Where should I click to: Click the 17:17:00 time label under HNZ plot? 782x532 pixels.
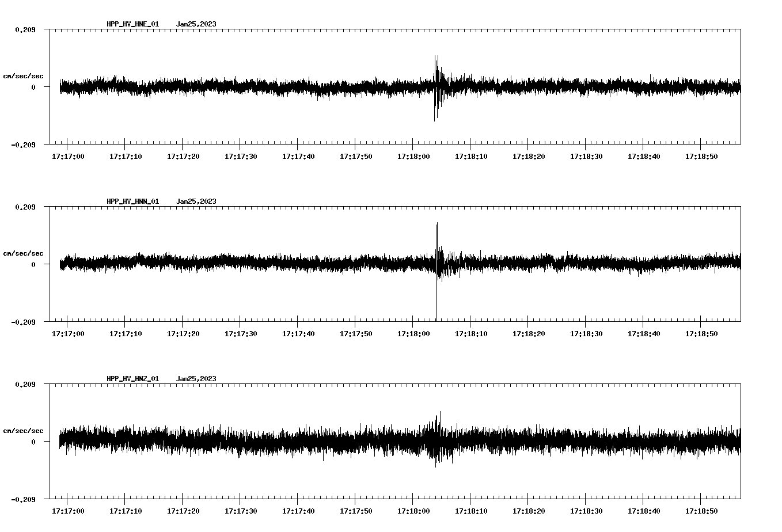point(68,511)
